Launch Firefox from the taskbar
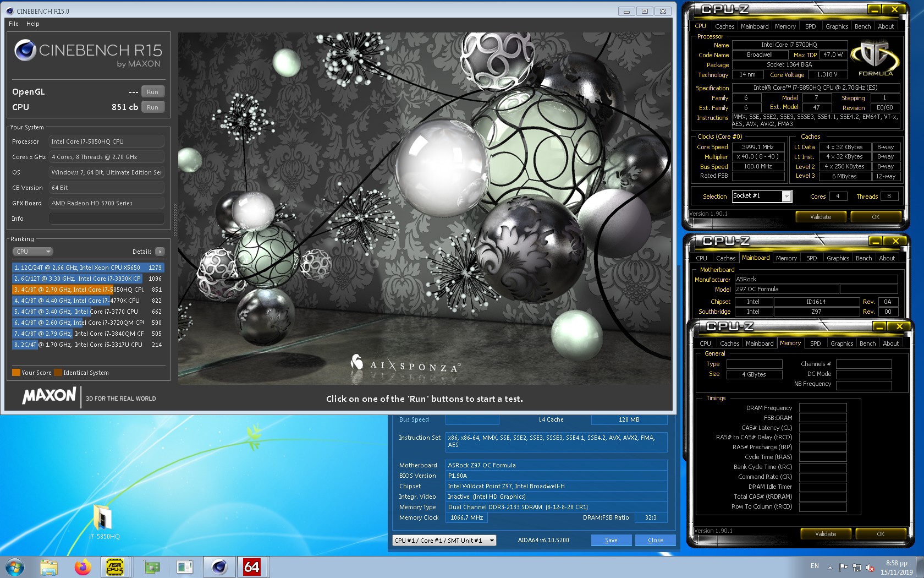 pos(82,567)
